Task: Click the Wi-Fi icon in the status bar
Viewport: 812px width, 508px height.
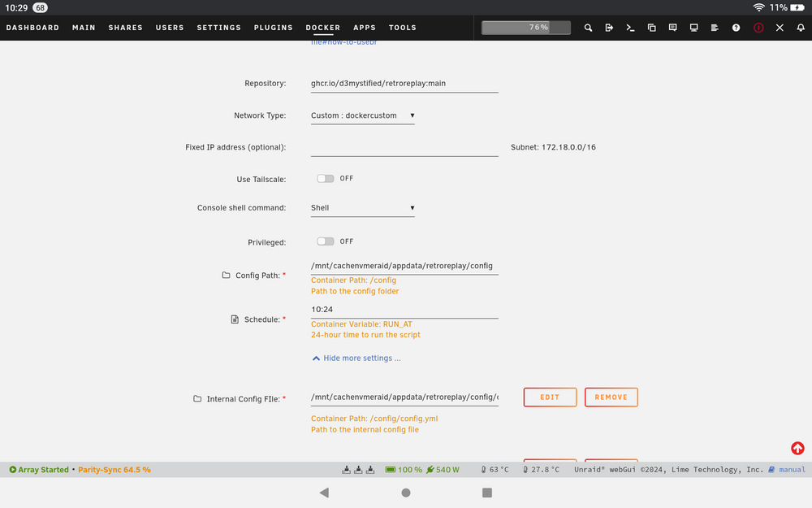Action: pos(758,7)
